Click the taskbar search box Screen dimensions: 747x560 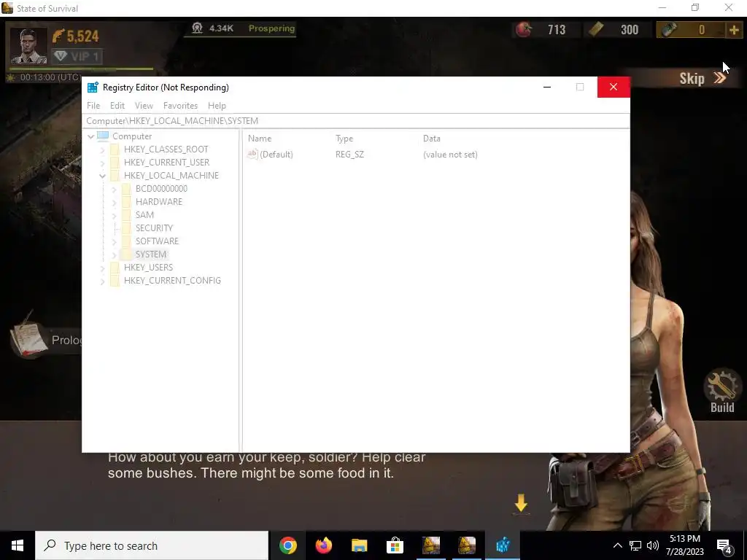[152, 545]
